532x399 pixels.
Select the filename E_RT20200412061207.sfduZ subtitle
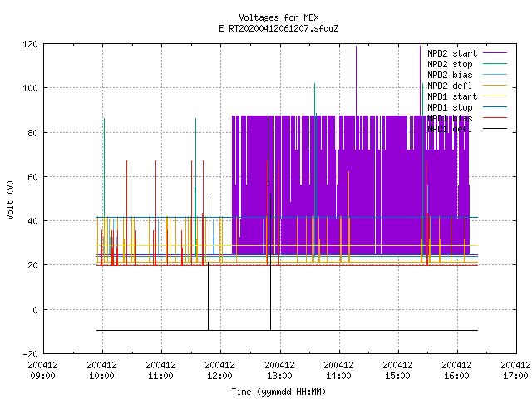tap(278, 28)
